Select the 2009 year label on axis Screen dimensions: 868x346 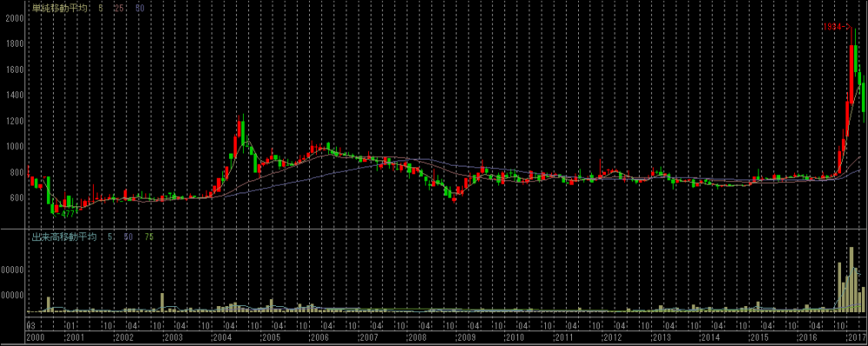click(x=466, y=337)
